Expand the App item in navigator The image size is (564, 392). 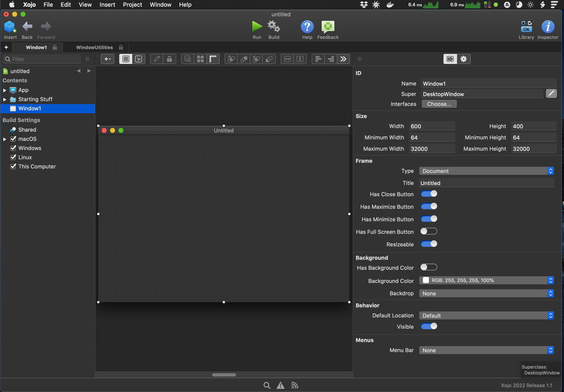(5, 90)
